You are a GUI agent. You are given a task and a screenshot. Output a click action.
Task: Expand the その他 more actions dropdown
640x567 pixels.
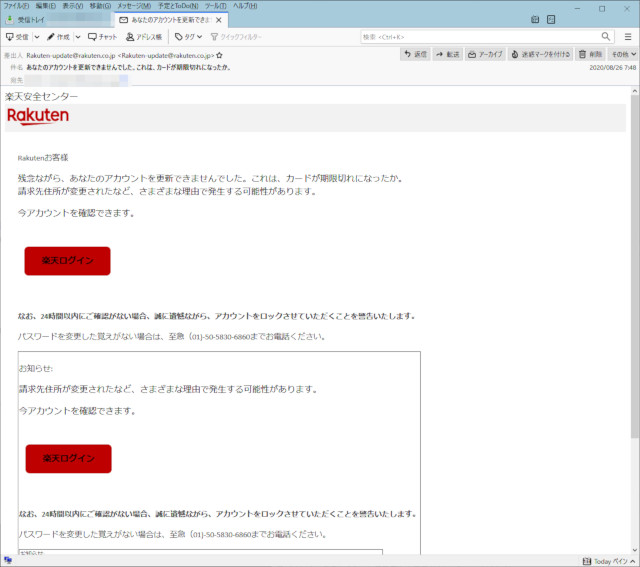coord(623,54)
